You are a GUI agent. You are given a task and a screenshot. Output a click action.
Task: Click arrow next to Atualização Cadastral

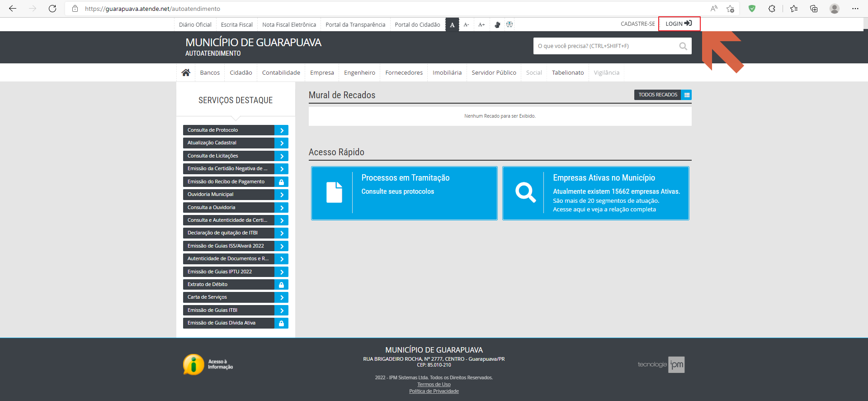coord(281,143)
